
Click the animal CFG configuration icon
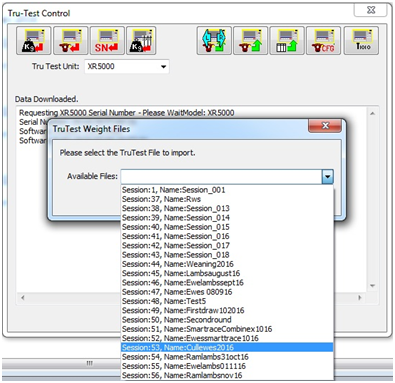323,41
